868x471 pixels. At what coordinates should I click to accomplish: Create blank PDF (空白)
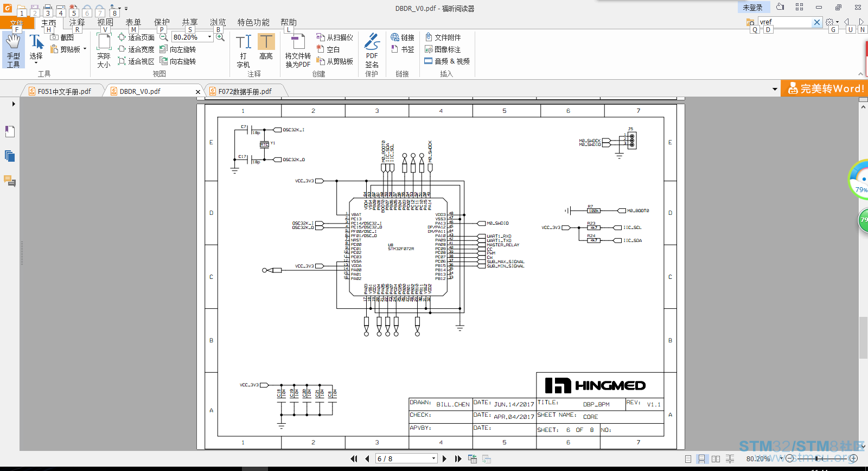[328, 49]
